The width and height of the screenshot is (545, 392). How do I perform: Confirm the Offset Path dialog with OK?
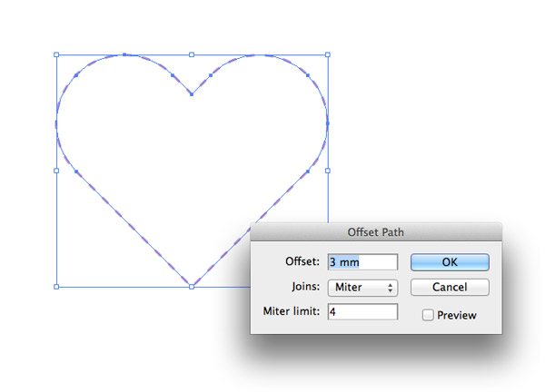coord(450,262)
